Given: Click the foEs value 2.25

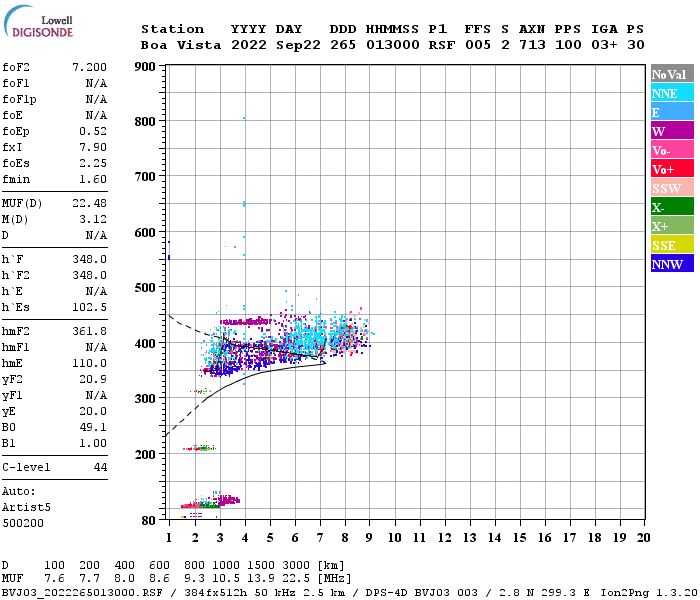Looking at the screenshot, I should click(x=93, y=163).
